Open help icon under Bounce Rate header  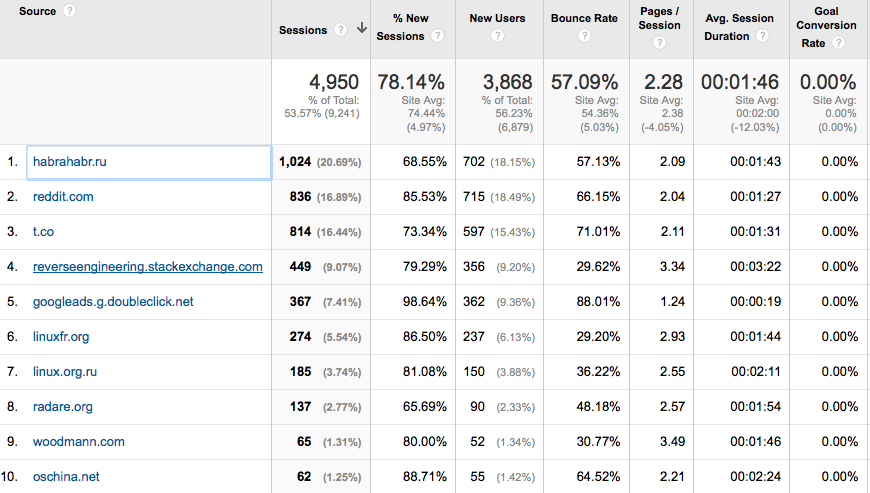coord(584,36)
